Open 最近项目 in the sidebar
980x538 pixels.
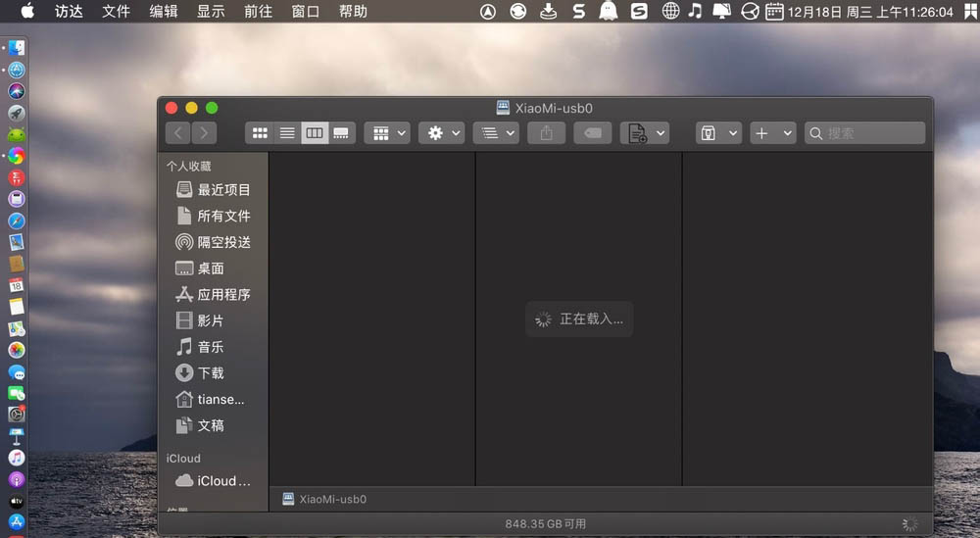tap(213, 189)
